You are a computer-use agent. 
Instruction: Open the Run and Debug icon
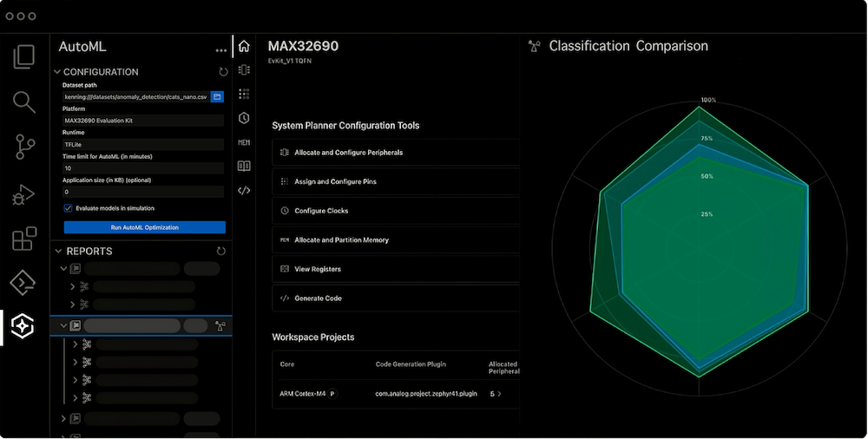point(24,193)
